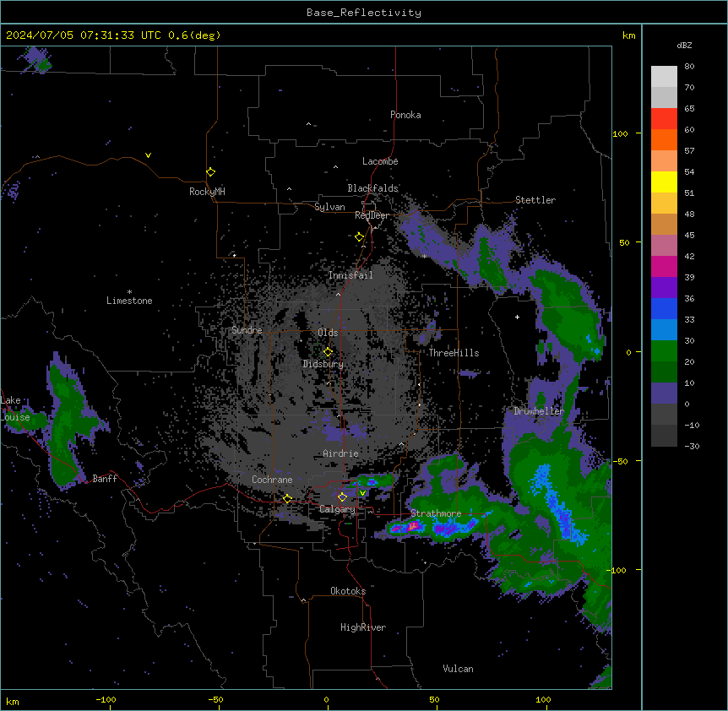Click the red 65 dBZ color swatch
This screenshot has width=728, height=711.
click(664, 119)
